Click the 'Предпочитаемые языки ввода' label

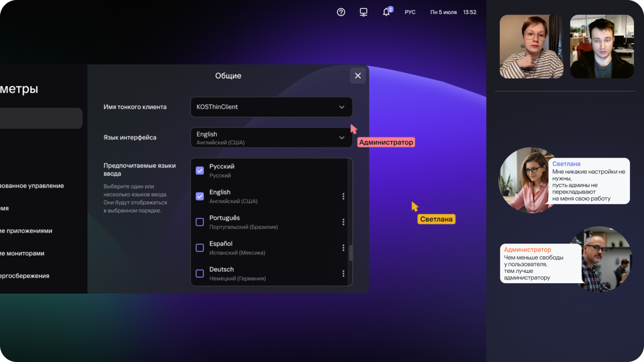click(x=140, y=170)
